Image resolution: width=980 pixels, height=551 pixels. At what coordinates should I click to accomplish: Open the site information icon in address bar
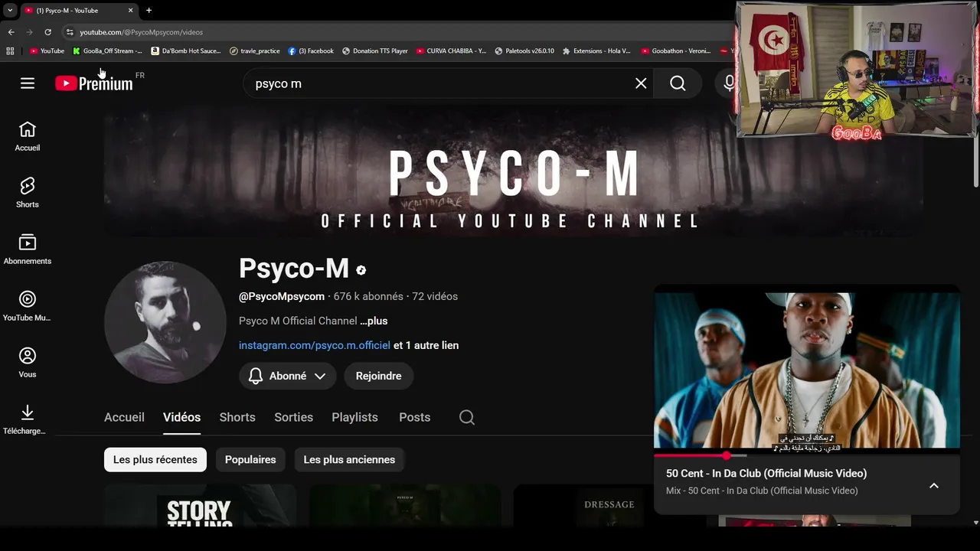coord(70,32)
